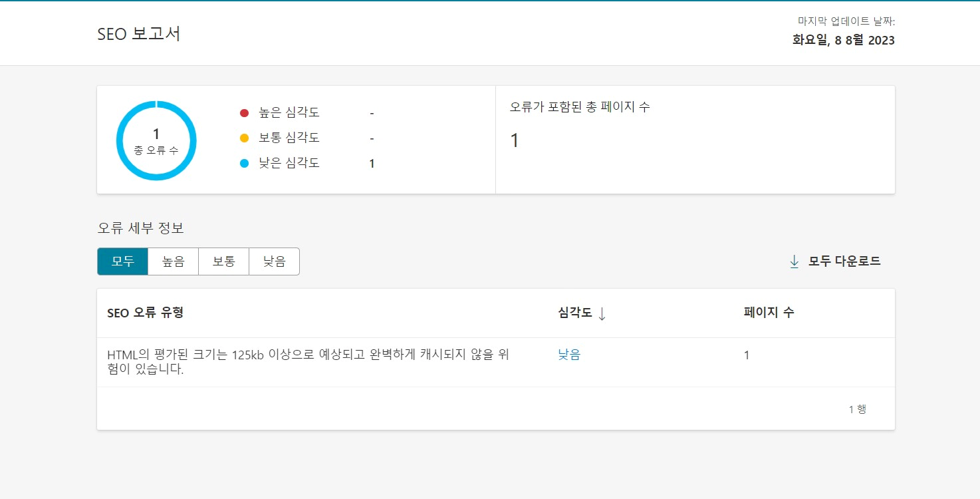This screenshot has height=499, width=980.
Task: Click the downward arrow of the download control
Action: pyautogui.click(x=794, y=261)
